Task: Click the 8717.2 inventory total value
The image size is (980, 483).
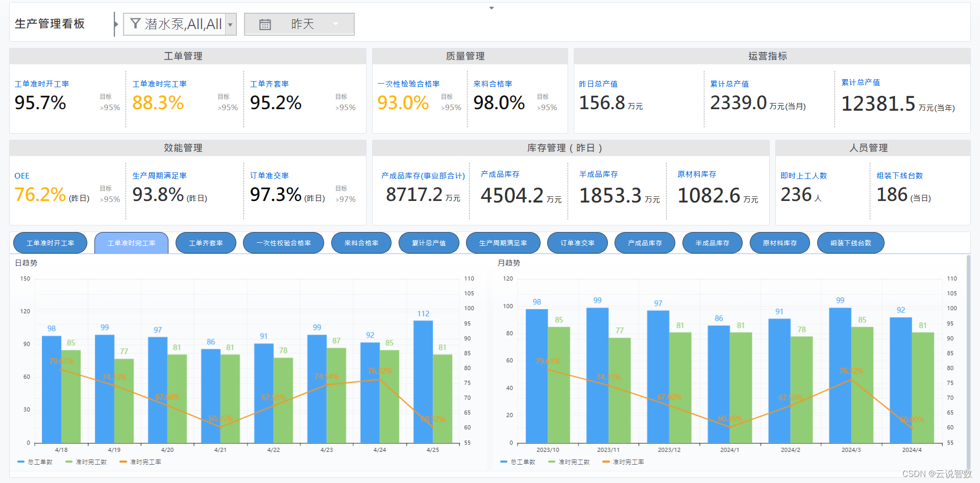Action: (x=414, y=195)
